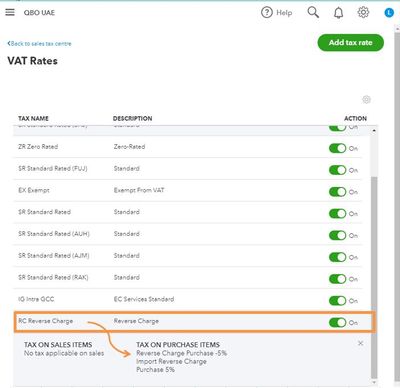
Task: Click Import Reverse Charge Purchase 5% text
Action: pos(171,365)
